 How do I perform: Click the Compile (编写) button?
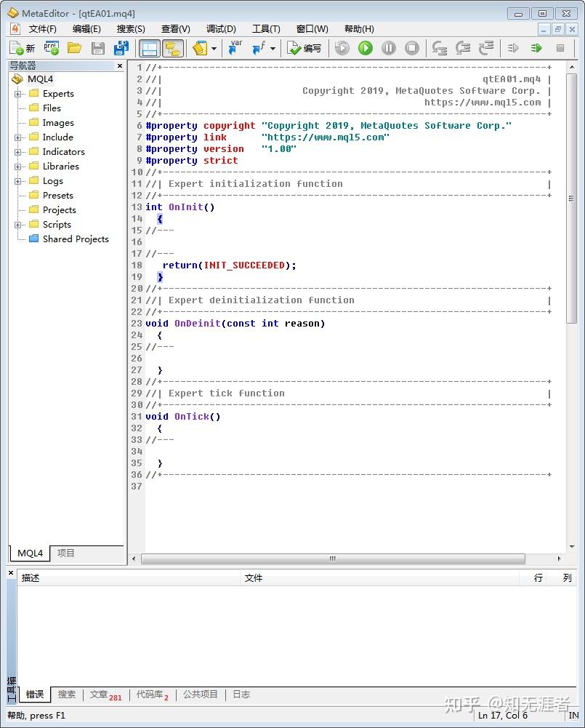[304, 48]
